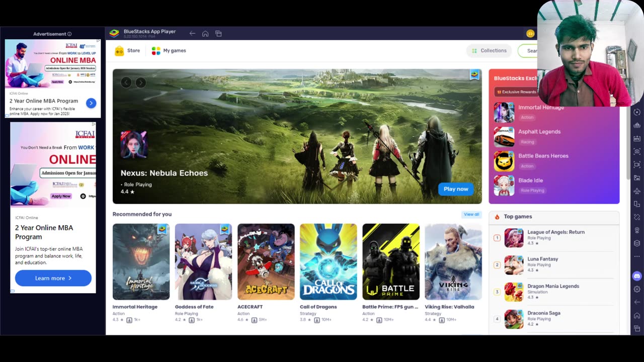This screenshot has height=362, width=644.
Task: Open media folder icon in sidebar
Action: tap(637, 177)
